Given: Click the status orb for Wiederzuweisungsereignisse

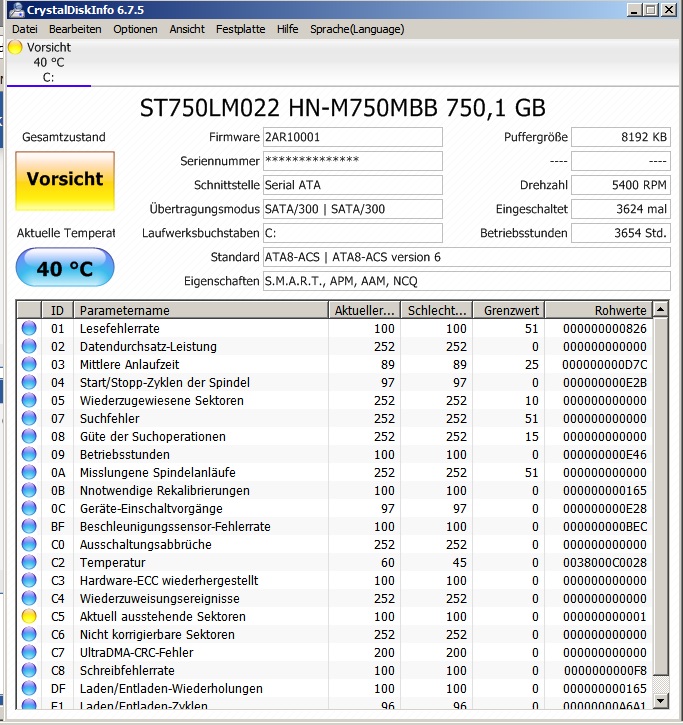Looking at the screenshot, I should (x=29, y=599).
